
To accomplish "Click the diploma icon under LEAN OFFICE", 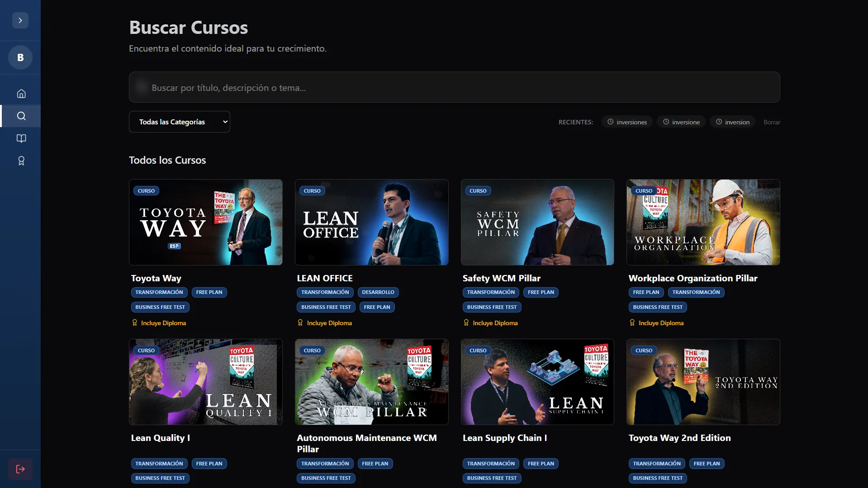I will tap(300, 322).
